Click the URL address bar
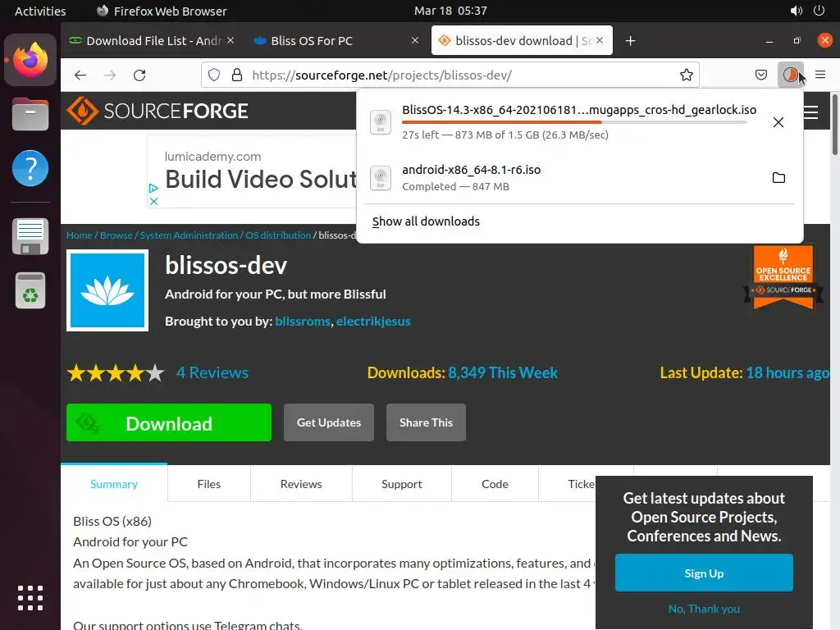This screenshot has height=630, width=840. coord(450,75)
